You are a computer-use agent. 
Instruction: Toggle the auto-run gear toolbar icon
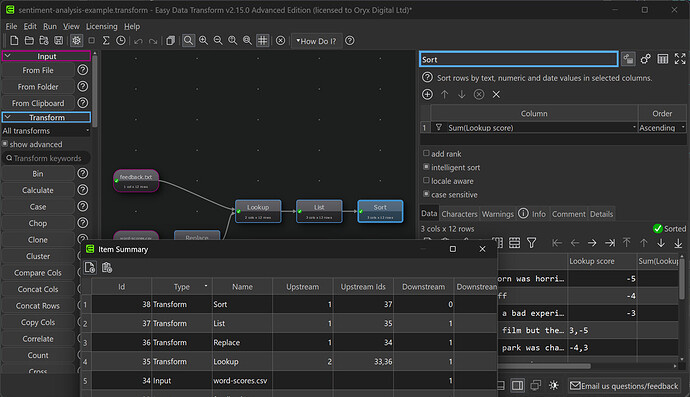point(76,41)
